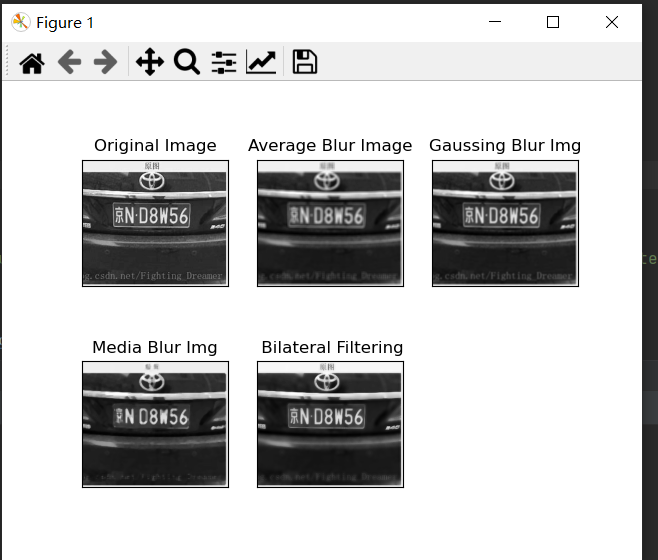Minimize the Figure 1 window
Image resolution: width=658 pixels, height=560 pixels.
(495, 22)
